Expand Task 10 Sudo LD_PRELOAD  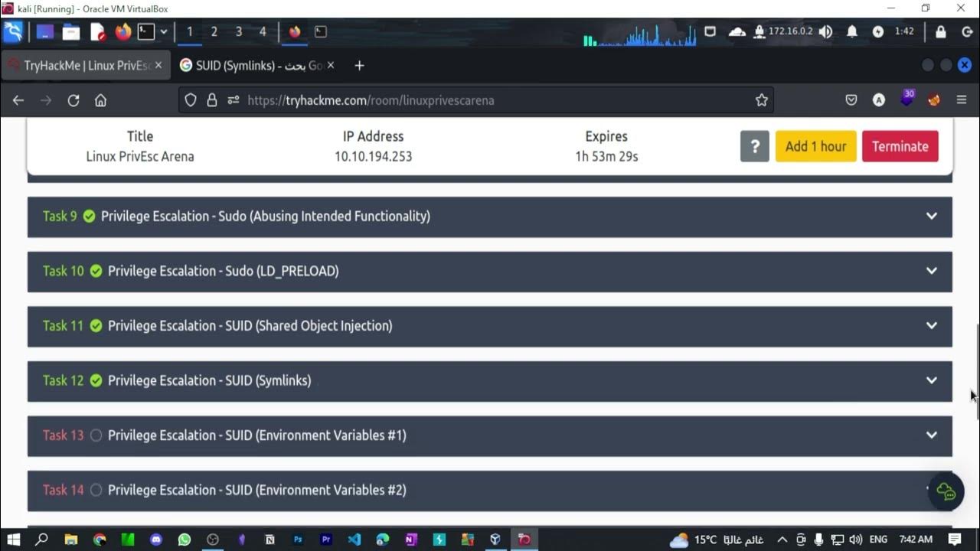pyautogui.click(x=490, y=271)
